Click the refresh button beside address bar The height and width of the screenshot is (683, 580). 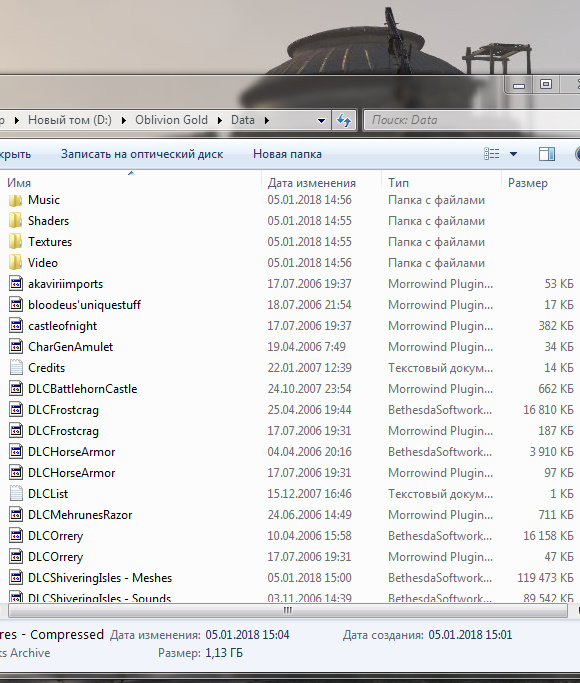click(x=344, y=120)
